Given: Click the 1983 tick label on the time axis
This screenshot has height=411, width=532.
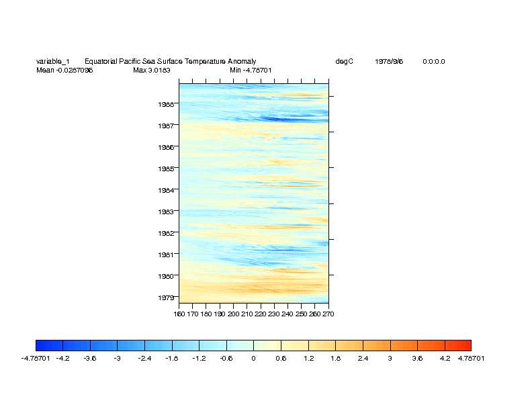Looking at the screenshot, I should [166, 212].
